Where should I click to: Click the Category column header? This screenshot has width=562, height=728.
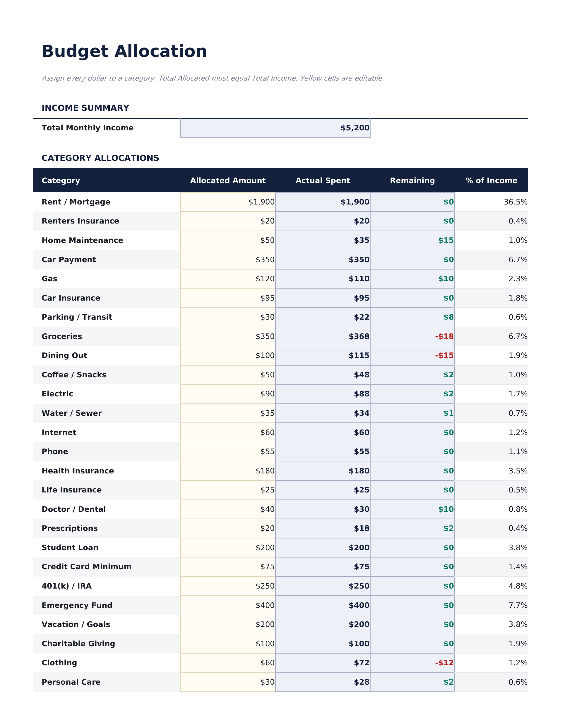click(x=61, y=181)
